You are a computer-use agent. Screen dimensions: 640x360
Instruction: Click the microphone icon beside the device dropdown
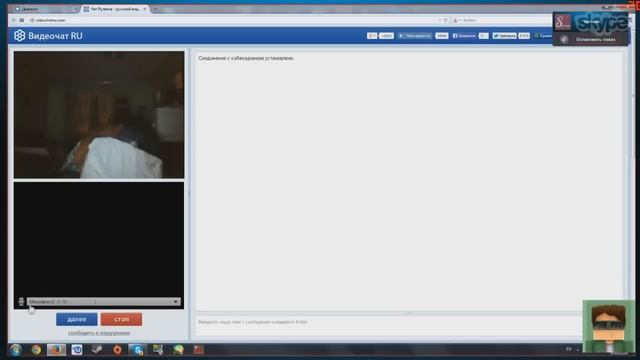21,302
